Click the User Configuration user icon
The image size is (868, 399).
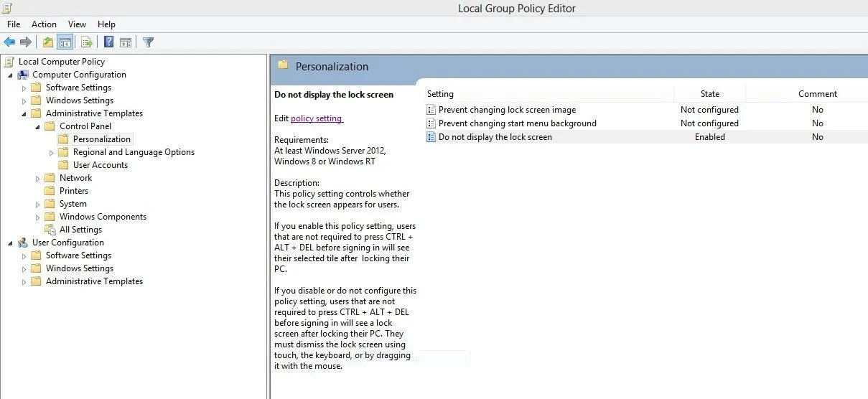coord(23,243)
